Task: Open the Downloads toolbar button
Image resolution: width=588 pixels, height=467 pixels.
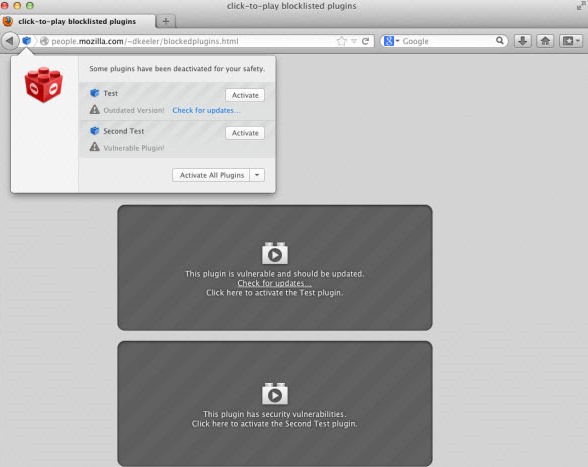Action: (523, 41)
